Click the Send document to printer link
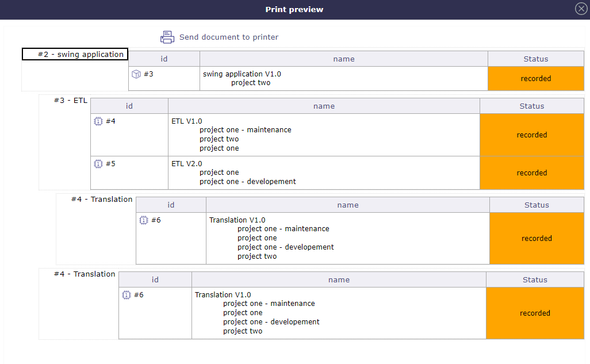 pyautogui.click(x=229, y=37)
